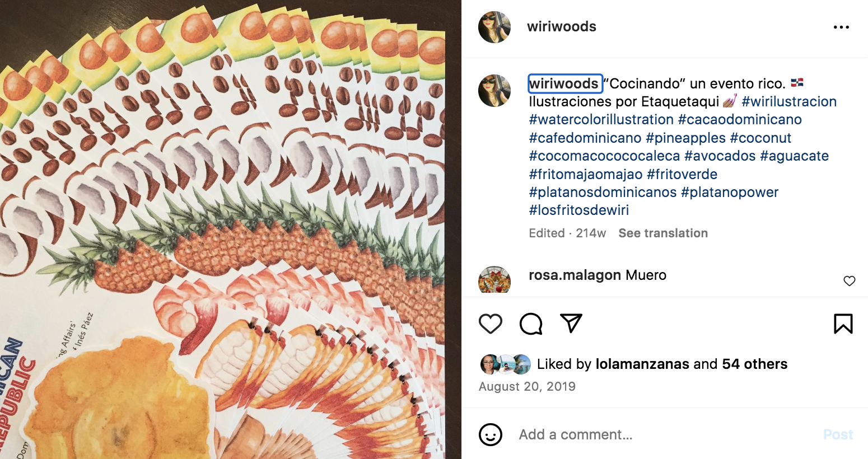Screen dimensions: 868x459
Task: Save the post with the bookmark icon
Action: pyautogui.click(x=843, y=324)
